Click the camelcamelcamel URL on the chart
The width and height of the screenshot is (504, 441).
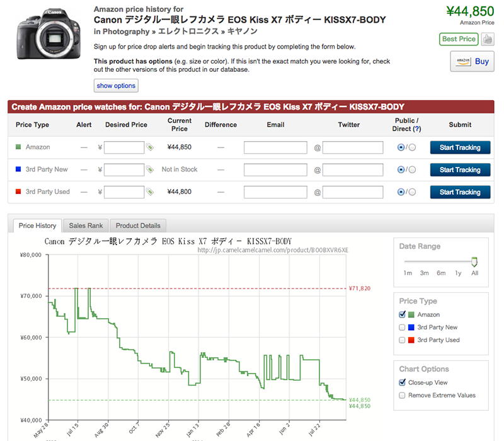(273, 250)
